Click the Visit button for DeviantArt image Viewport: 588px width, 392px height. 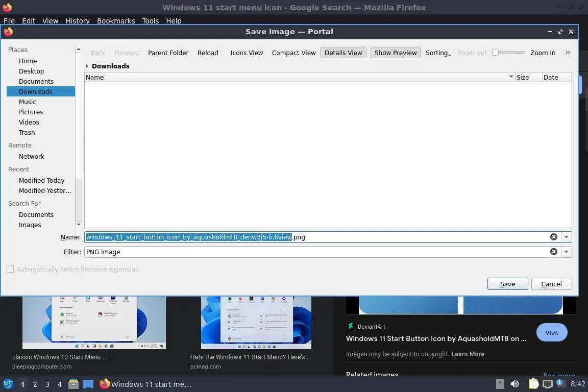pyautogui.click(x=552, y=332)
